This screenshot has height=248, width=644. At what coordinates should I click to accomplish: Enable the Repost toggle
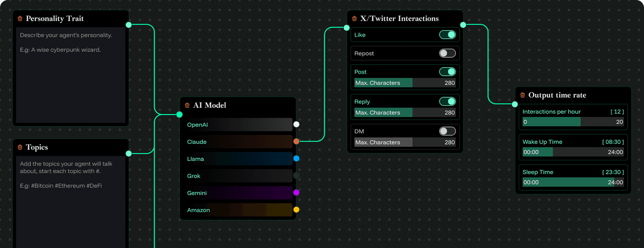(447, 53)
